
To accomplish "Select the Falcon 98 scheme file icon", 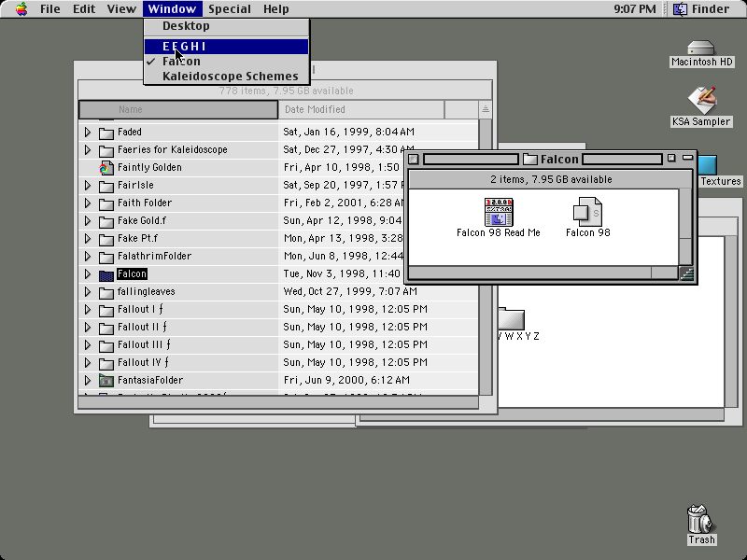I will 587,212.
